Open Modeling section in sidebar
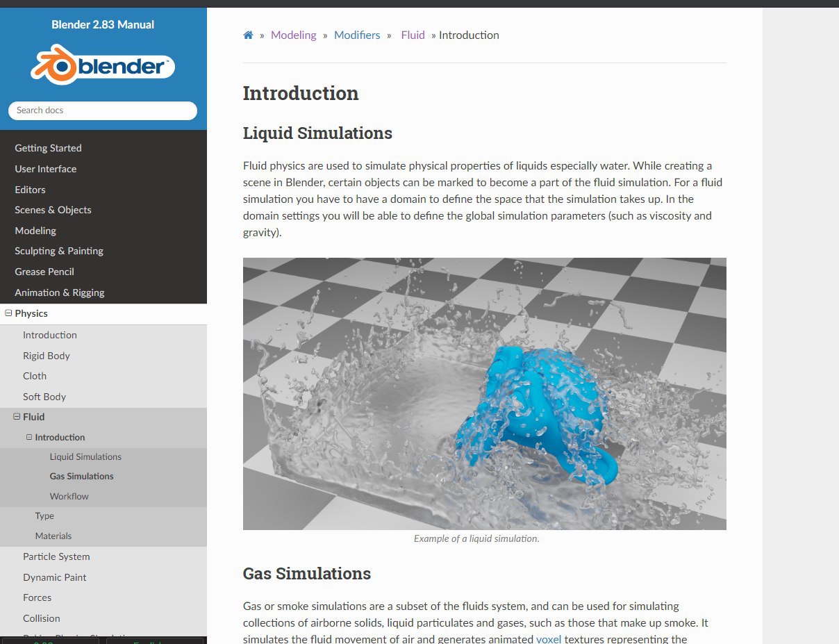This screenshot has width=839, height=644. (35, 231)
